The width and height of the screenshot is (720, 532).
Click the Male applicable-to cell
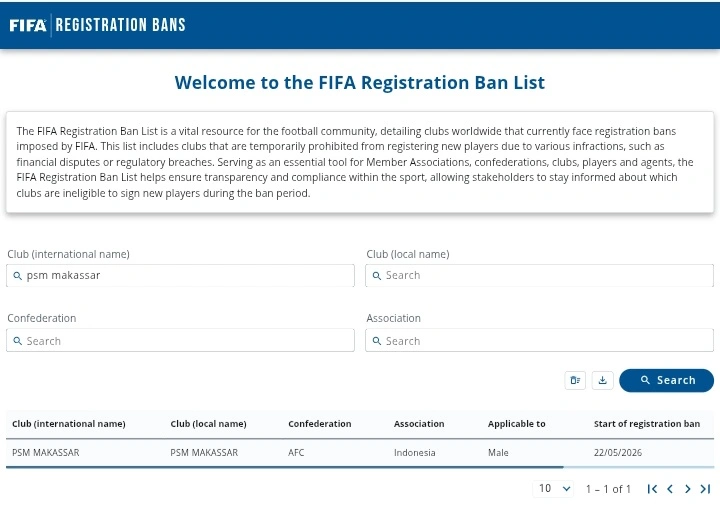[498, 453]
